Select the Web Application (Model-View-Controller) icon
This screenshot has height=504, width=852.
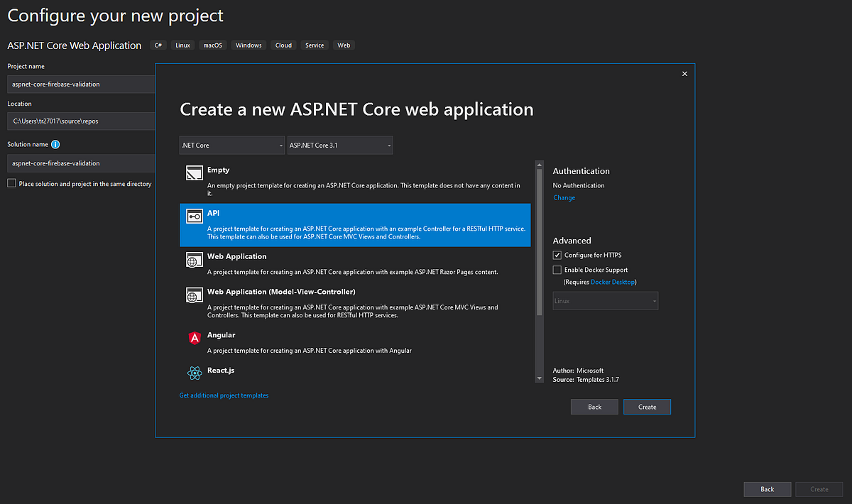pos(195,295)
